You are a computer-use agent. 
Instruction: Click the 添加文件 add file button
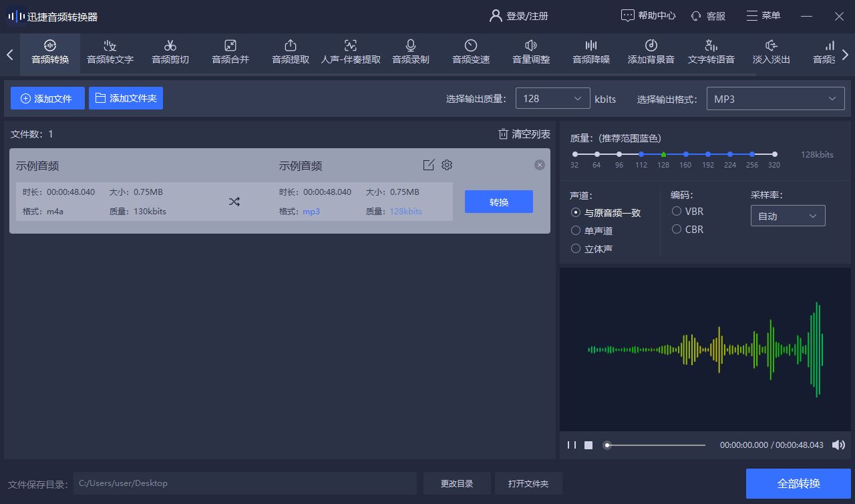point(47,98)
